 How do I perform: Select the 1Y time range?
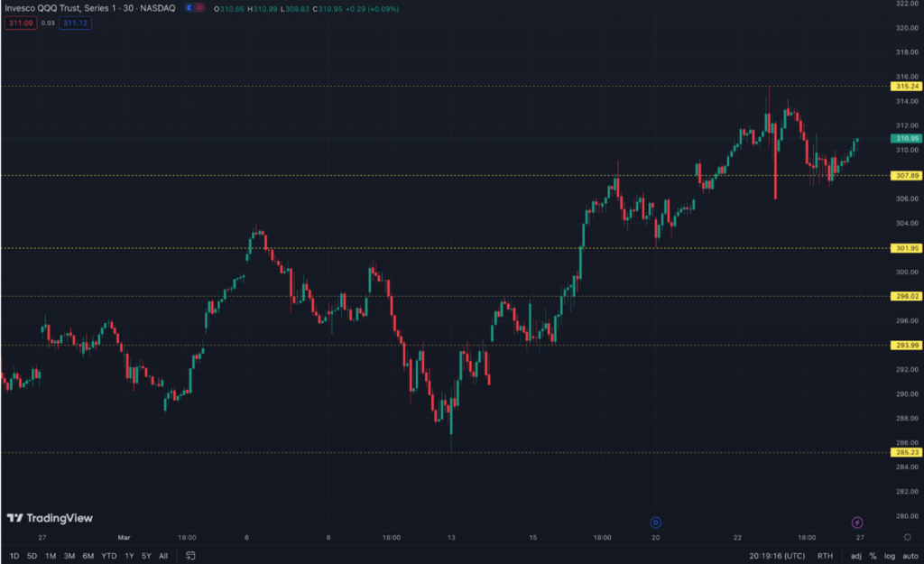[129, 556]
